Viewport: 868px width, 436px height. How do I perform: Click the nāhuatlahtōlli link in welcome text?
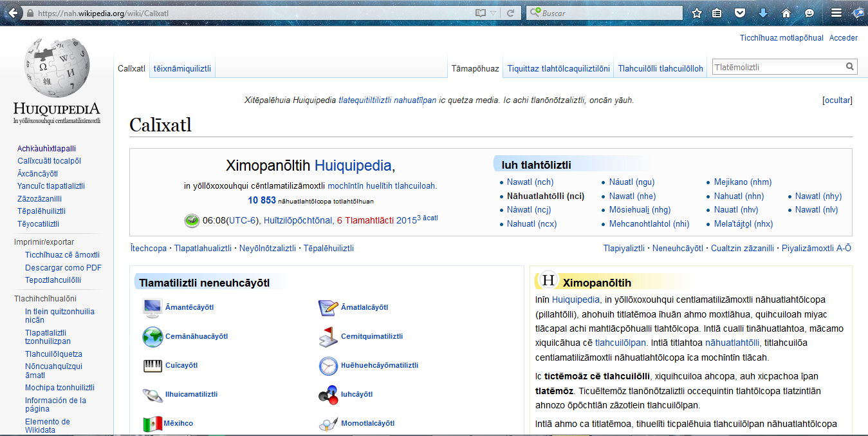click(x=732, y=343)
